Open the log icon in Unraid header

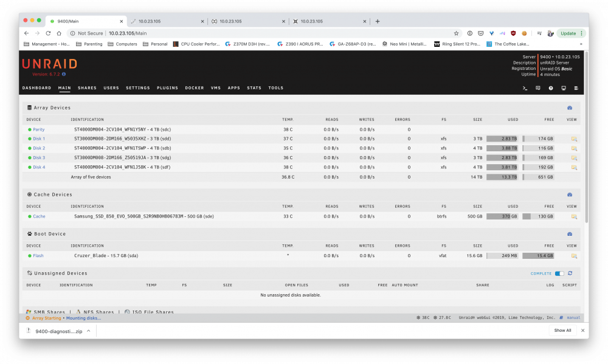tap(576, 88)
